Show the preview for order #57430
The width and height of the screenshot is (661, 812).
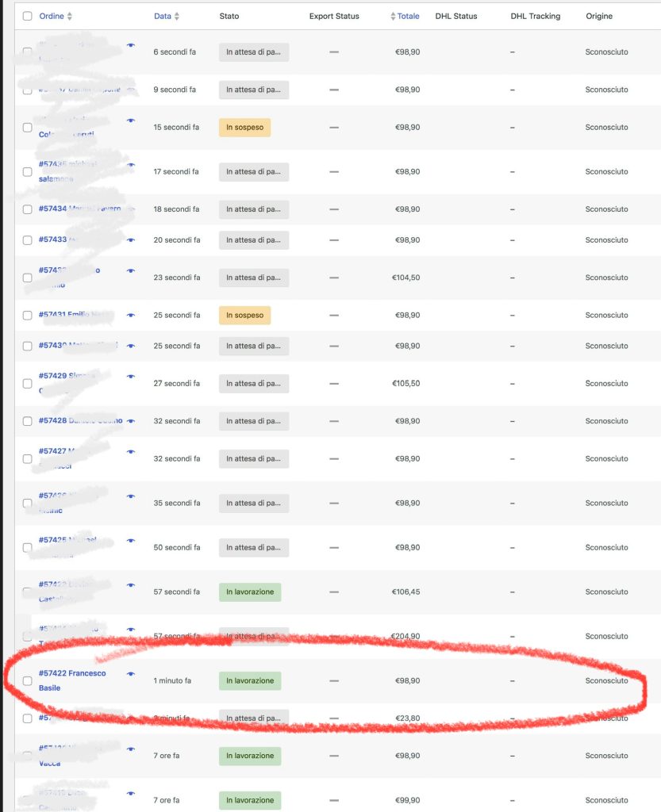click(x=131, y=346)
